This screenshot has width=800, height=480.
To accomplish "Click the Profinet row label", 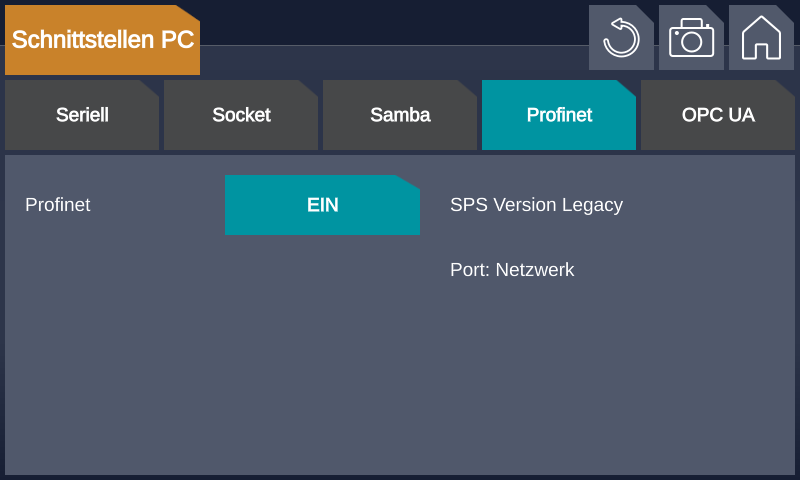I will tap(58, 205).
